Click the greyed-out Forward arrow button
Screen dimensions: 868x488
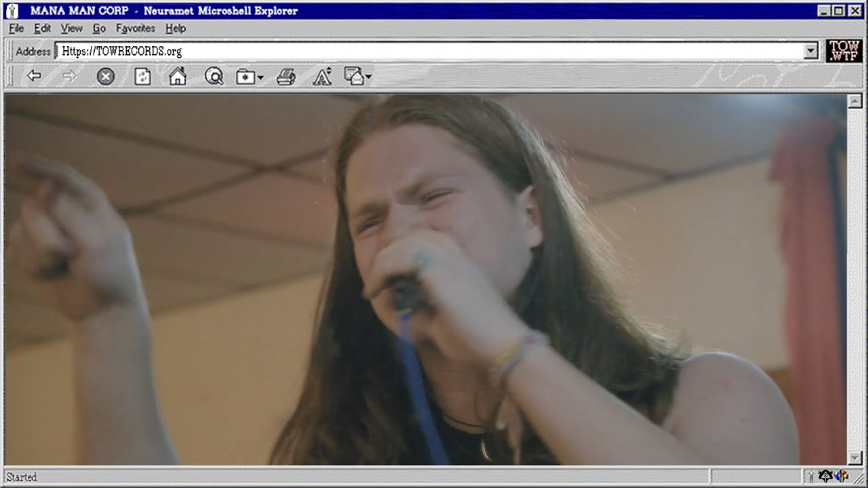[x=69, y=76]
